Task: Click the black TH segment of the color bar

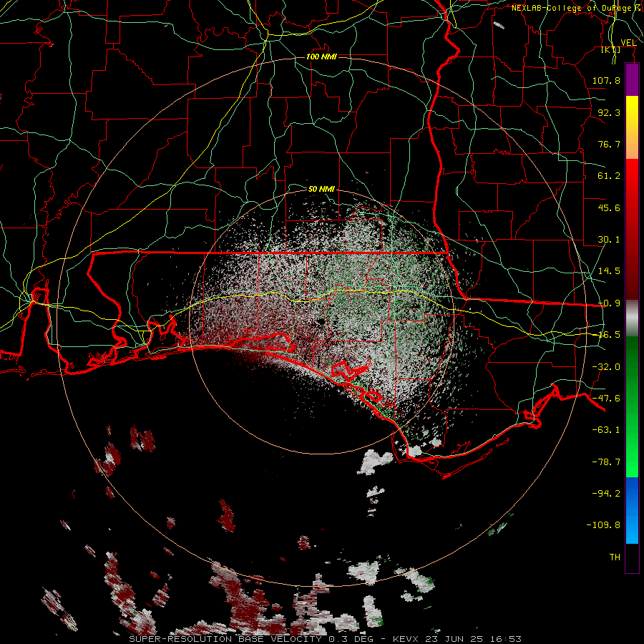Action: [632, 557]
